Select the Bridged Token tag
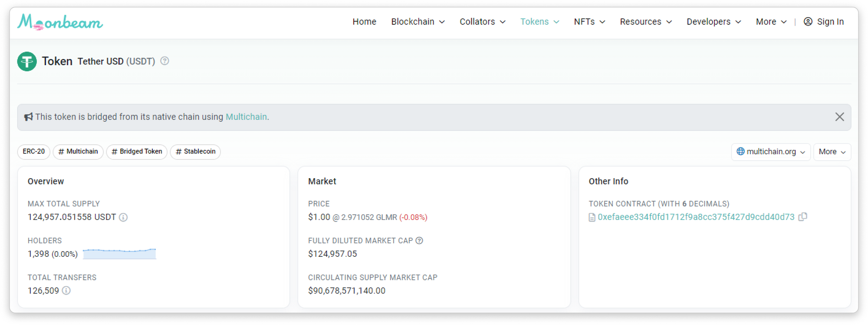Image resolution: width=868 pixels, height=325 pixels. coord(137,152)
